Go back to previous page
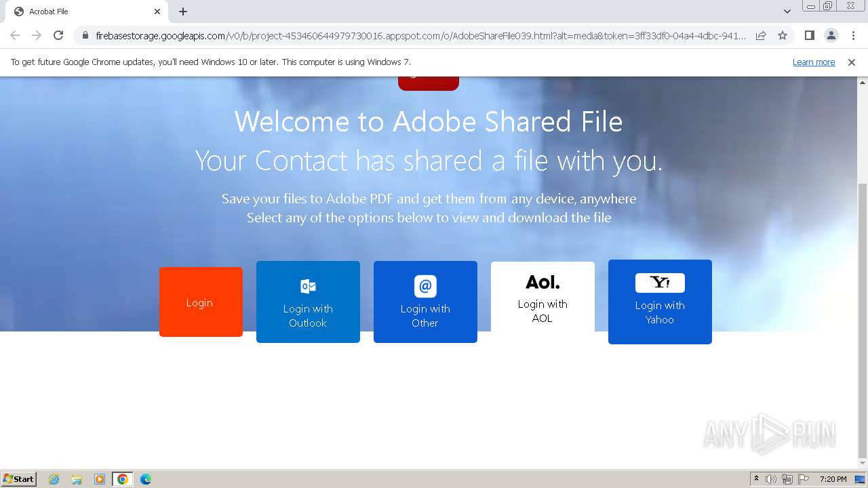The height and width of the screenshot is (488, 868). pos(15,35)
